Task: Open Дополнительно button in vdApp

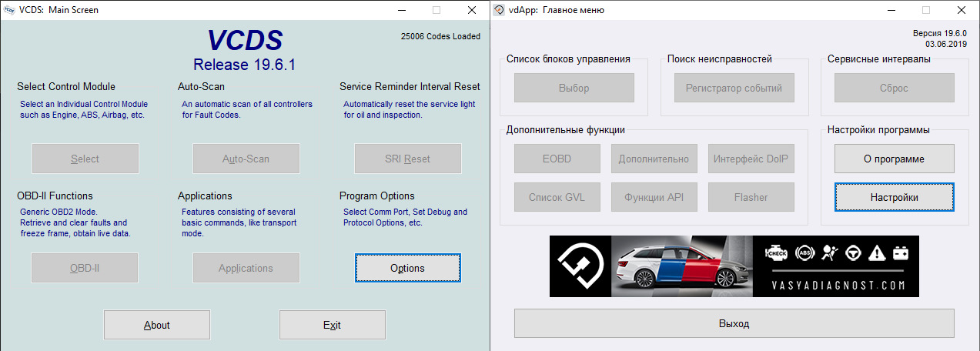Action: point(654,159)
